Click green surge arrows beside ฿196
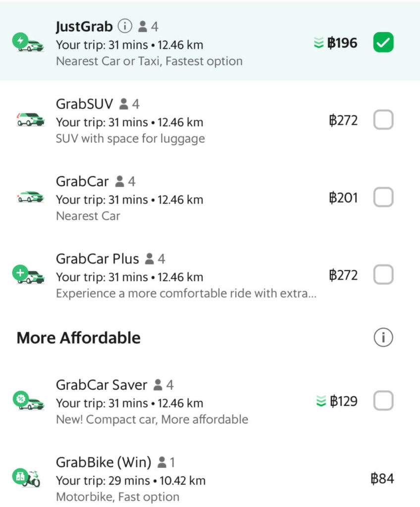 [319, 43]
